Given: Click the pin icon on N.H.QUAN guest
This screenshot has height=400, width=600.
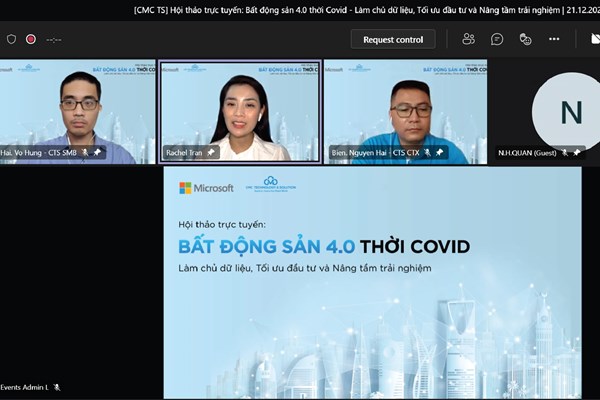Looking at the screenshot, I should tap(576, 153).
